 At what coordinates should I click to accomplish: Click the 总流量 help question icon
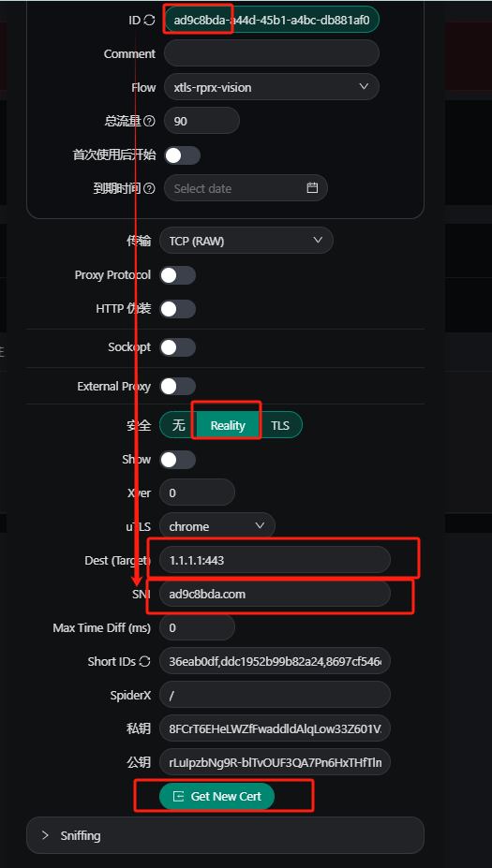coord(149,121)
